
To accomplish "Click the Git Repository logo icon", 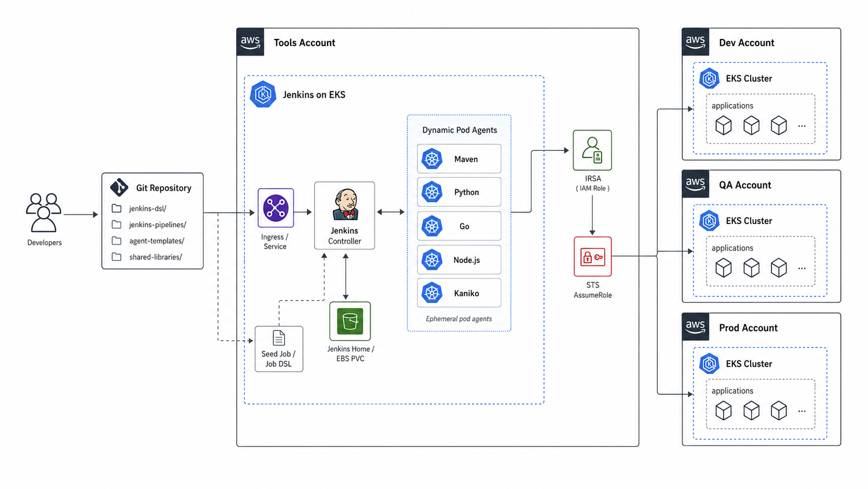I will [x=119, y=187].
